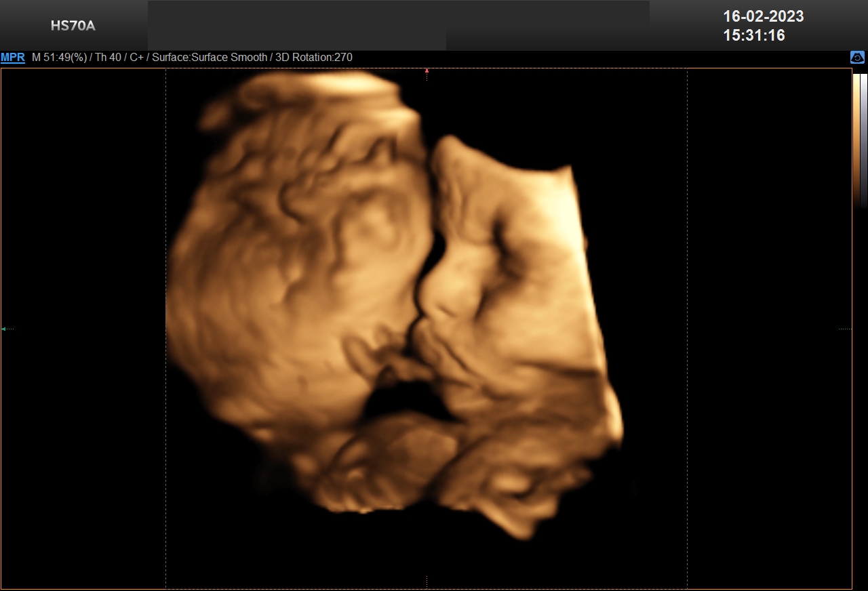The image size is (868, 591).
Task: Click the grayscale map color bar
Action: [x=864, y=140]
